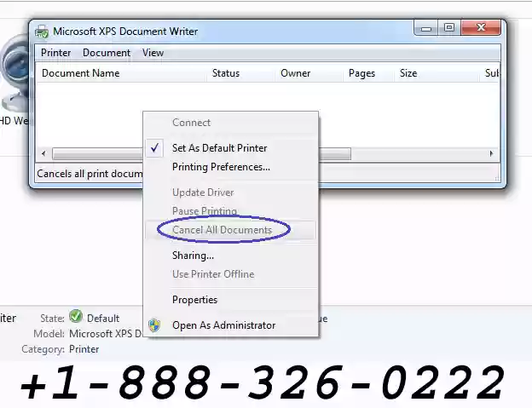Close the XPS Document Writer window
Viewport: 532px width, 408px height.
pos(481,28)
